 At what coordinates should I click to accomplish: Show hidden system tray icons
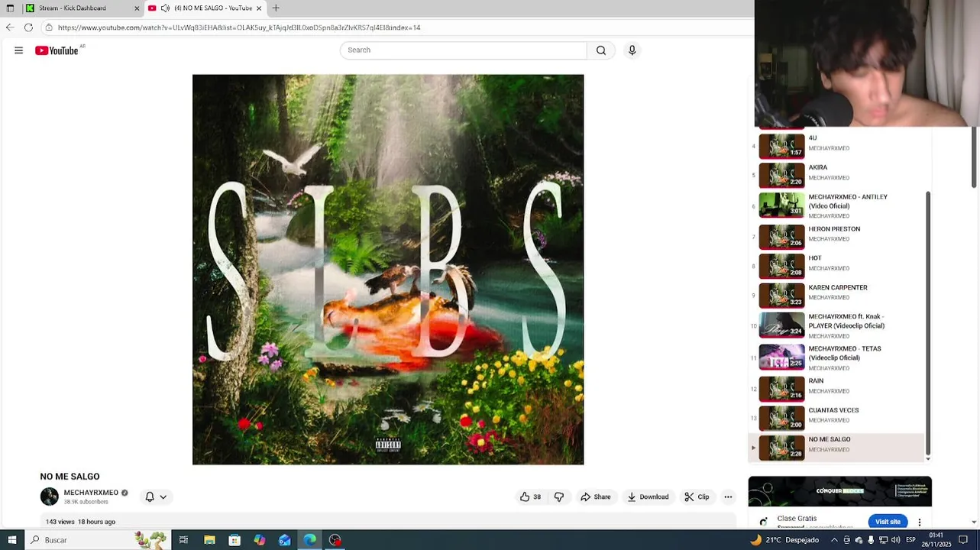tap(834, 540)
